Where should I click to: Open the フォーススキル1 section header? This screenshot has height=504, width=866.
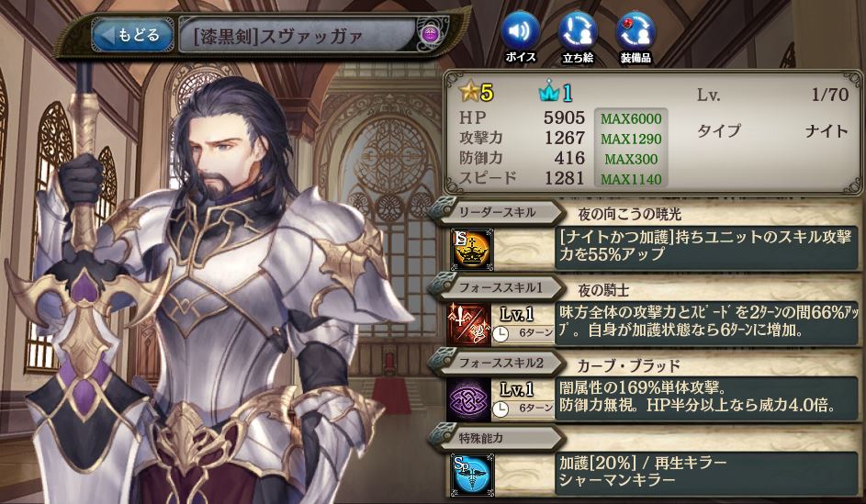pyautogui.click(x=495, y=287)
